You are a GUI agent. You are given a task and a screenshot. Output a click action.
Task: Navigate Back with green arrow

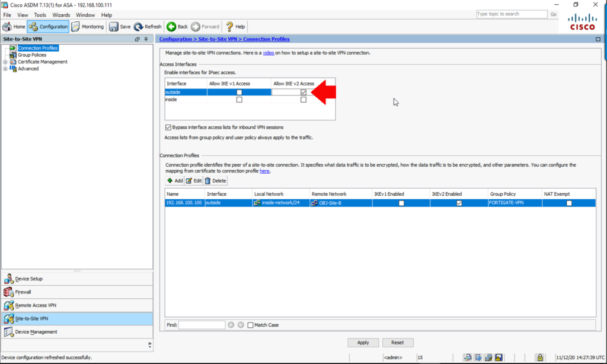coord(177,27)
